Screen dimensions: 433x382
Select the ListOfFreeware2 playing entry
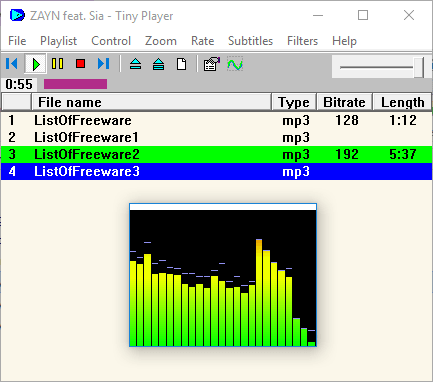tap(216, 154)
